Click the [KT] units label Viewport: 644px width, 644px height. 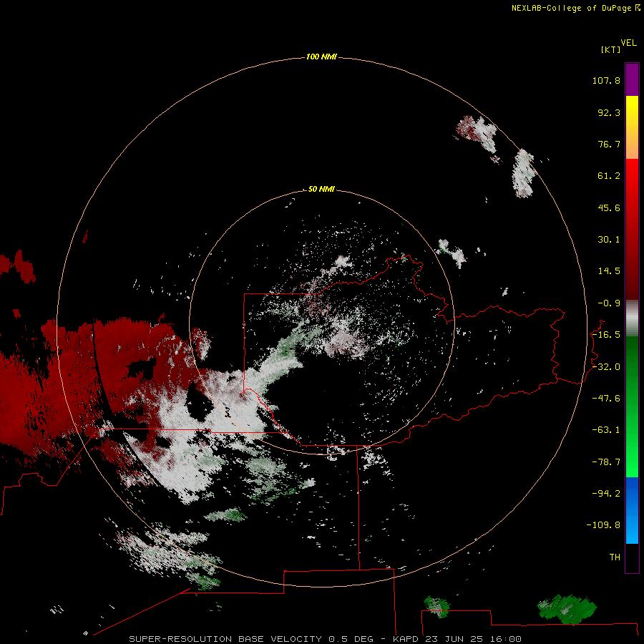[x=611, y=49]
